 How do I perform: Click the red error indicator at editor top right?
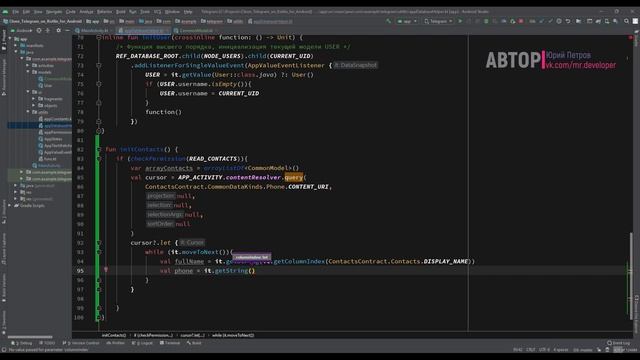[x=631, y=38]
